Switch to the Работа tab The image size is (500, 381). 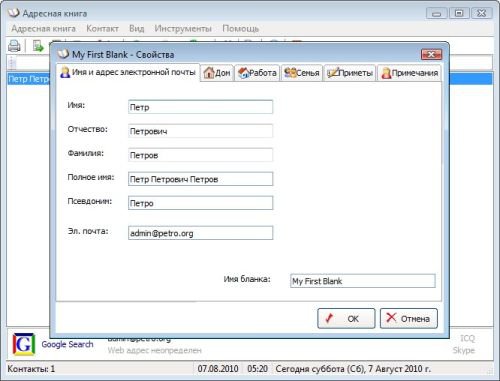tap(257, 73)
